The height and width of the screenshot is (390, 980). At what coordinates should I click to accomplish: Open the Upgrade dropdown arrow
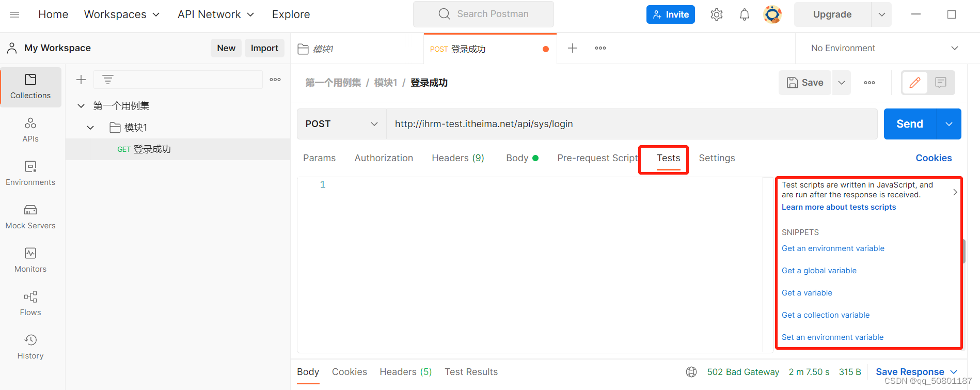click(x=882, y=14)
